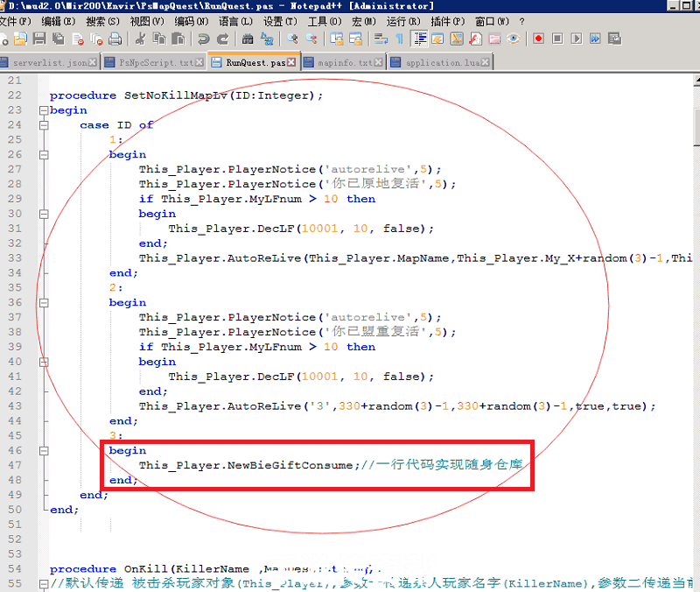Close the mapinfo.txt tab
Image resolution: width=700 pixels, height=592 pixels.
pos(378,62)
